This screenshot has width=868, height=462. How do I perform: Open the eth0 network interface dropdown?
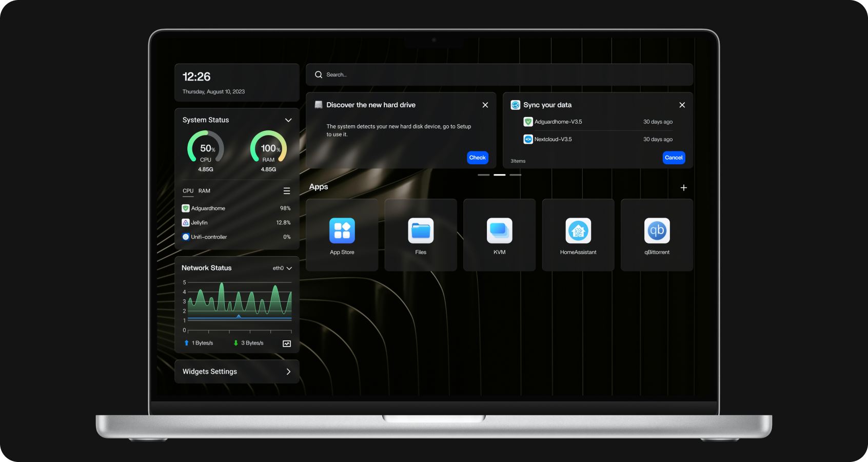282,267
